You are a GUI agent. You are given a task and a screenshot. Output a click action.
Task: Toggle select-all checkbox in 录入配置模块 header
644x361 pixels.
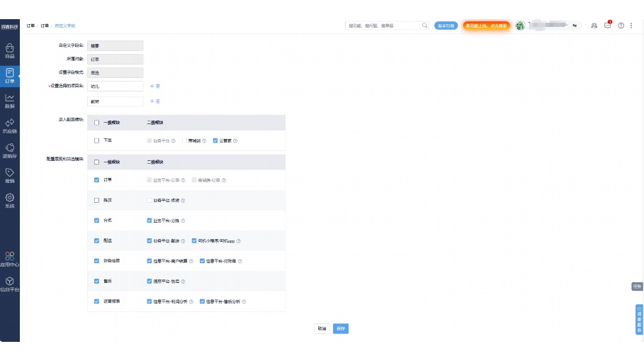(x=96, y=123)
